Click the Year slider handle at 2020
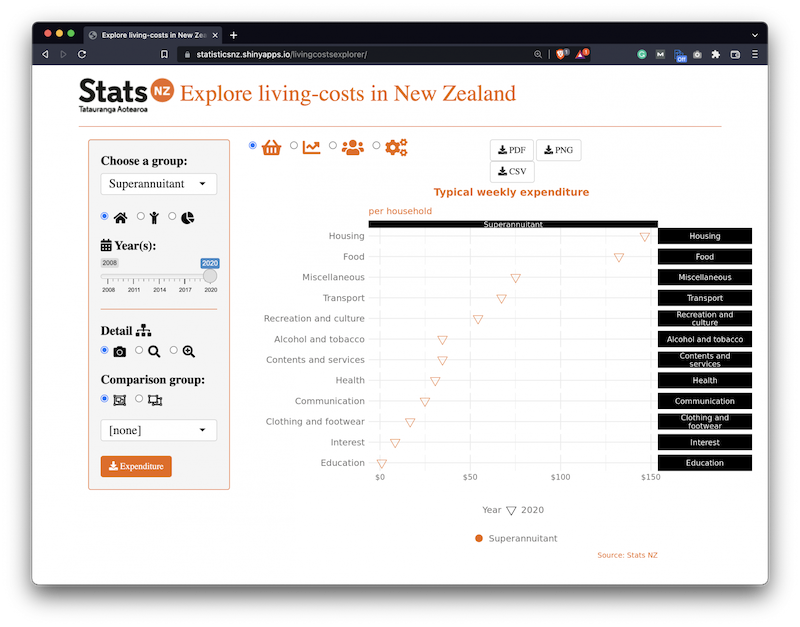 click(210, 276)
